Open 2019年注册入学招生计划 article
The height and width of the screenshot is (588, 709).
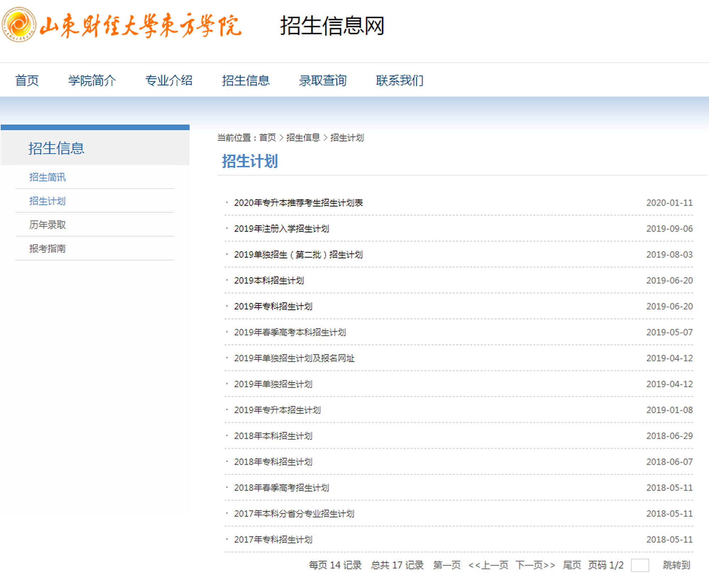click(x=281, y=229)
